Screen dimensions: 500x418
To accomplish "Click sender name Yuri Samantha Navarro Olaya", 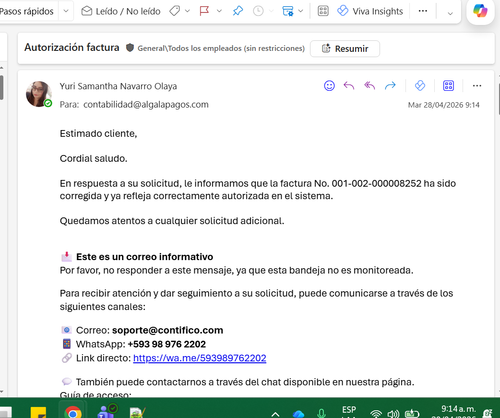I will pos(118,86).
